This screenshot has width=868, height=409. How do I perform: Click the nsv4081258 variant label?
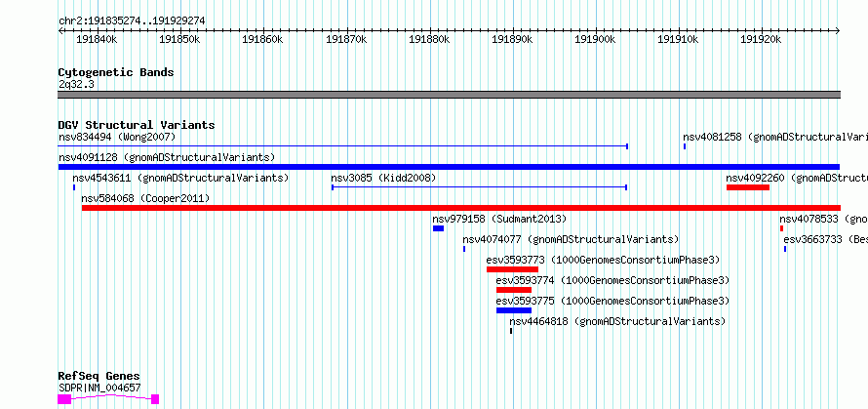pyautogui.click(x=775, y=137)
